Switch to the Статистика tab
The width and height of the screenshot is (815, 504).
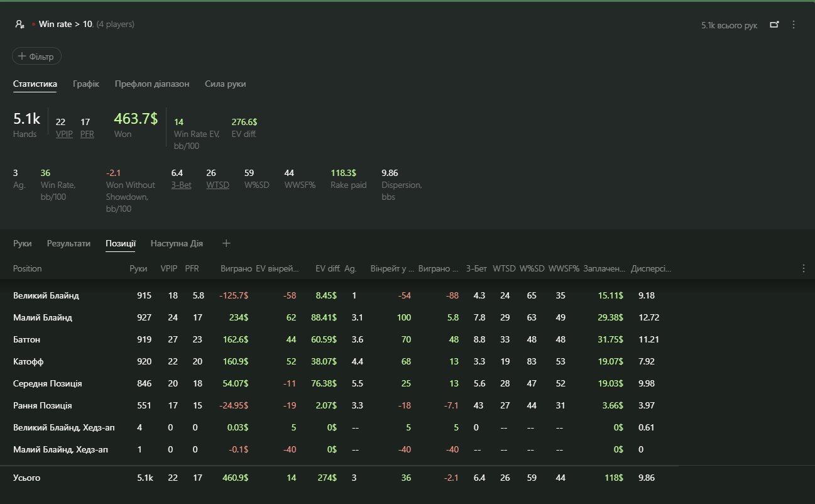point(35,84)
